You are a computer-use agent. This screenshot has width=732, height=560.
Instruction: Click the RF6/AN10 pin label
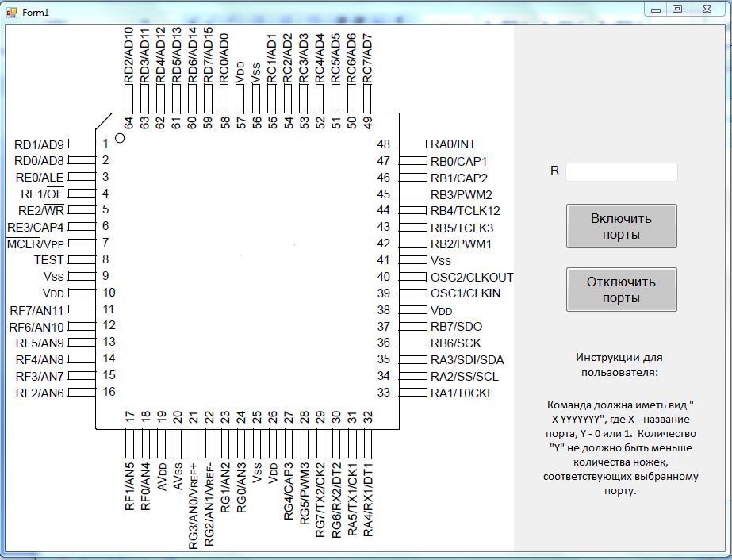[x=36, y=328]
